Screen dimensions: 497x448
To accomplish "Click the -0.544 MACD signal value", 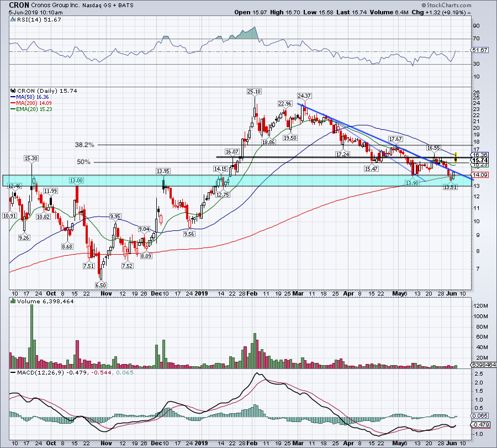I will (102, 372).
